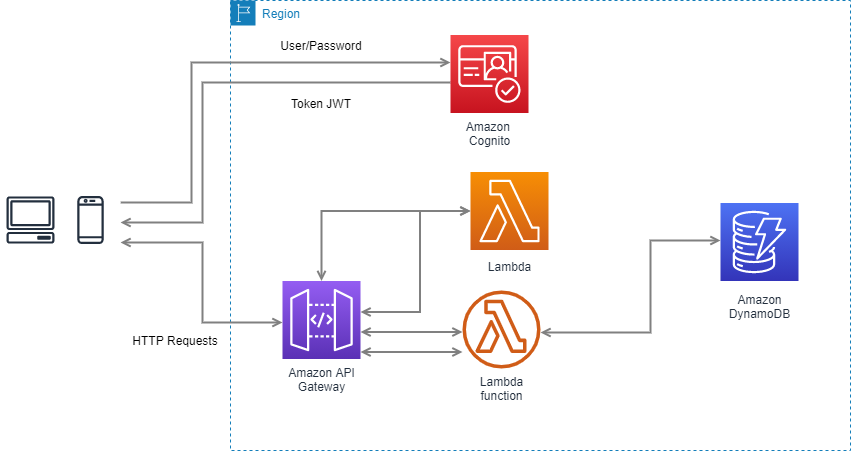This screenshot has height=451, width=851.
Task: Select the arrowhead entering the DynamoDB icon
Action: (x=714, y=240)
